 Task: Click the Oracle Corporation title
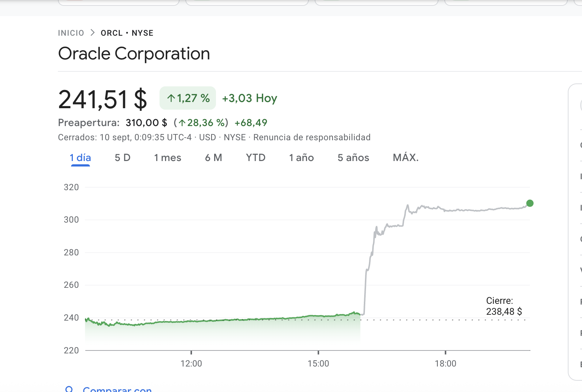[x=134, y=54]
